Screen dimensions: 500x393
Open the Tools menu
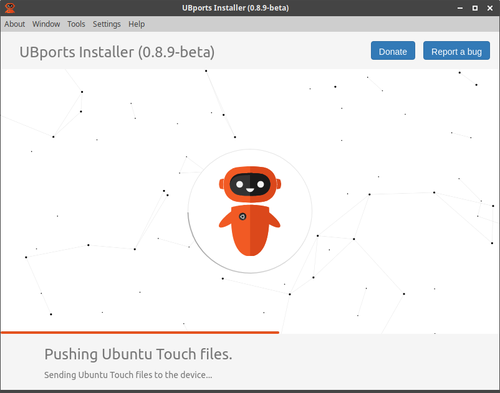click(76, 24)
